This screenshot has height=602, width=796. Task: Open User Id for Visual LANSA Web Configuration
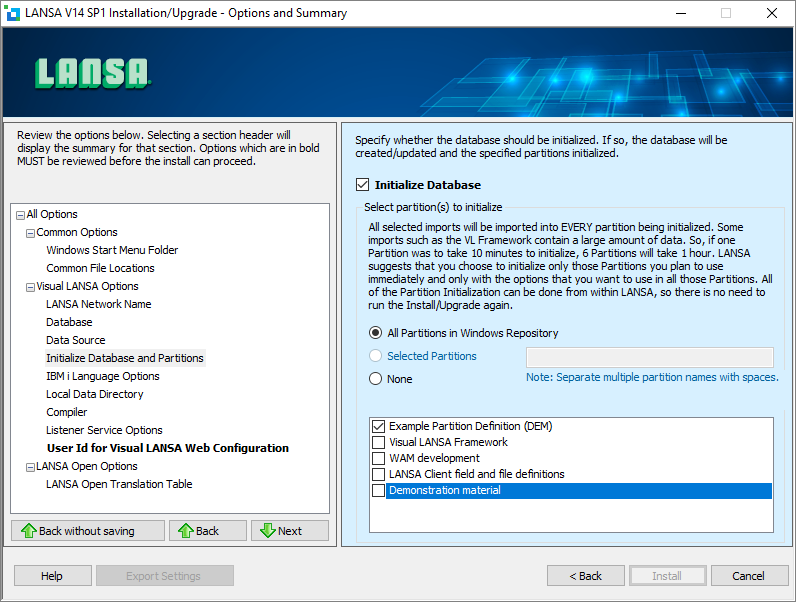pyautogui.click(x=168, y=448)
